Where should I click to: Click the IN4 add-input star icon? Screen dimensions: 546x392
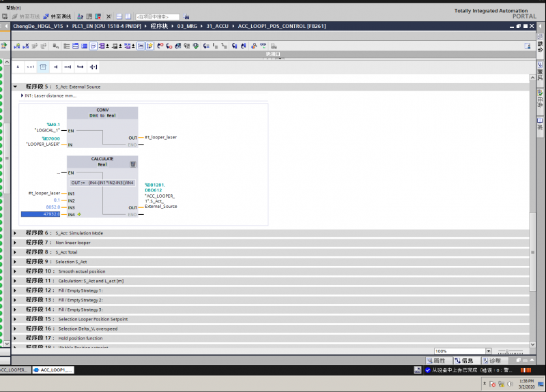pos(80,214)
